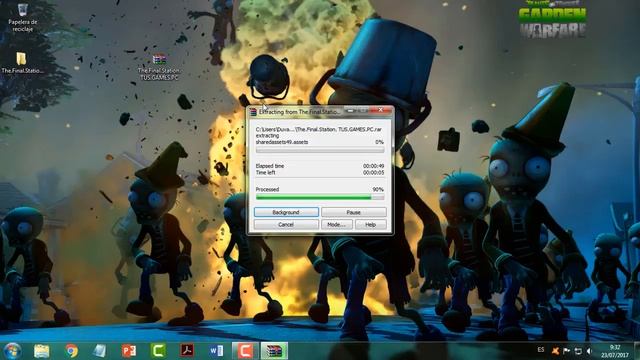Open the clock showing 9:32
This screenshot has width=640, height=360.
[615, 351]
